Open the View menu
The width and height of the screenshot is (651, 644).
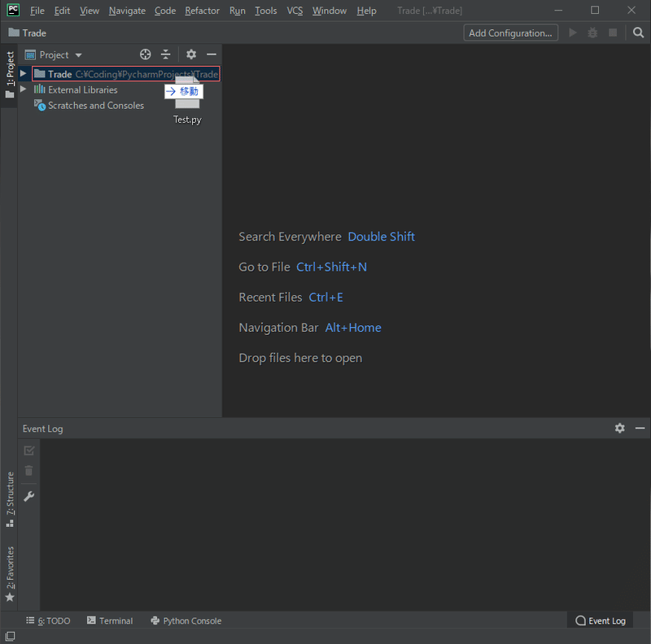90,11
